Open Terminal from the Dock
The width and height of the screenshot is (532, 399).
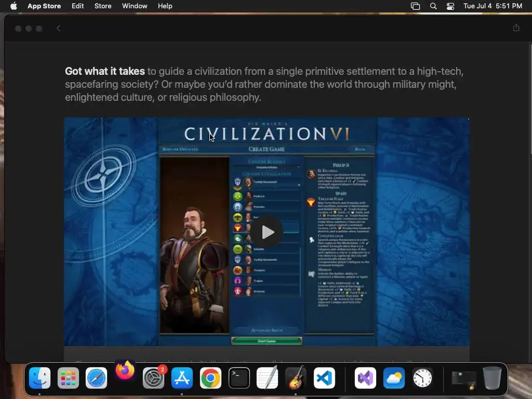(x=239, y=378)
